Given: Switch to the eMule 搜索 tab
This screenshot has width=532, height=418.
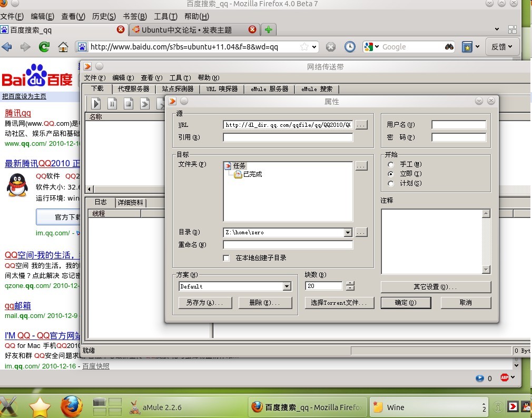Looking at the screenshot, I should coord(317,89).
